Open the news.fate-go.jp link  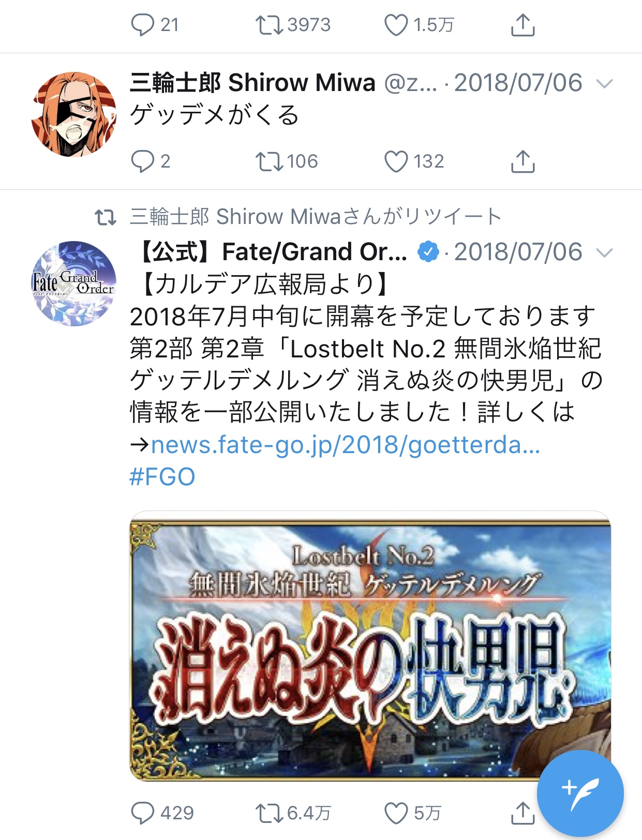pyautogui.click(x=346, y=445)
